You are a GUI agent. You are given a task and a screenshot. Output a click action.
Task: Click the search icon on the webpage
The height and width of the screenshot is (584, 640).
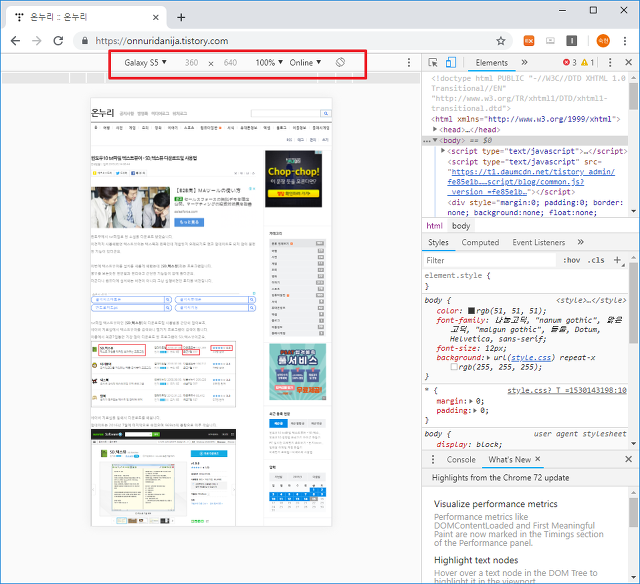326,113
